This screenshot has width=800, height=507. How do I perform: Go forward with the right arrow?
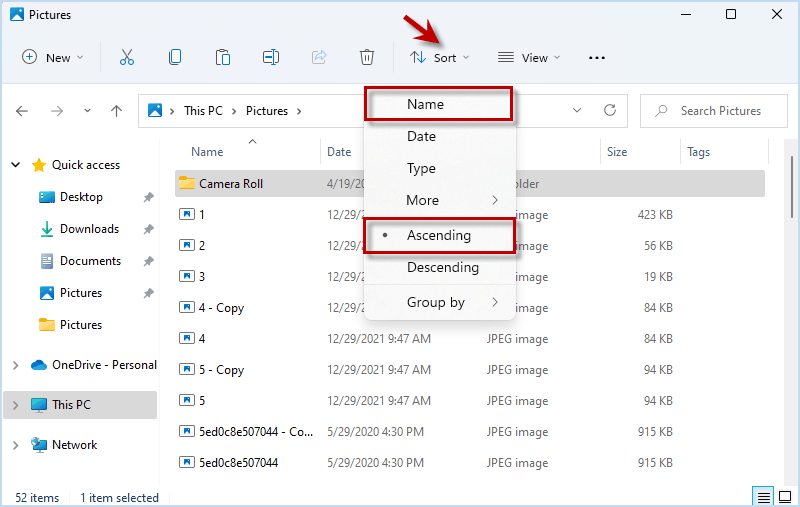tap(57, 111)
